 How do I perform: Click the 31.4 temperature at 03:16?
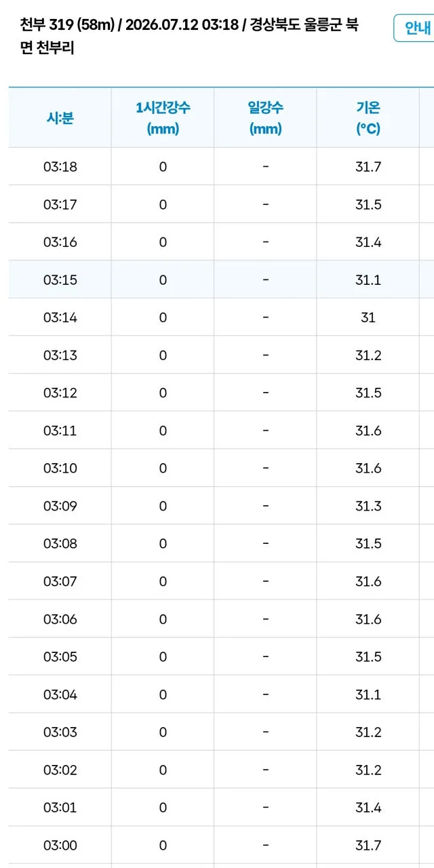[x=368, y=242]
